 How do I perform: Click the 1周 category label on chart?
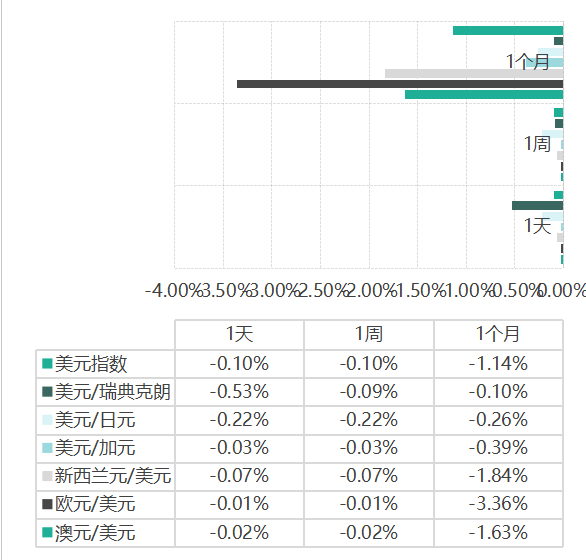[x=537, y=144]
